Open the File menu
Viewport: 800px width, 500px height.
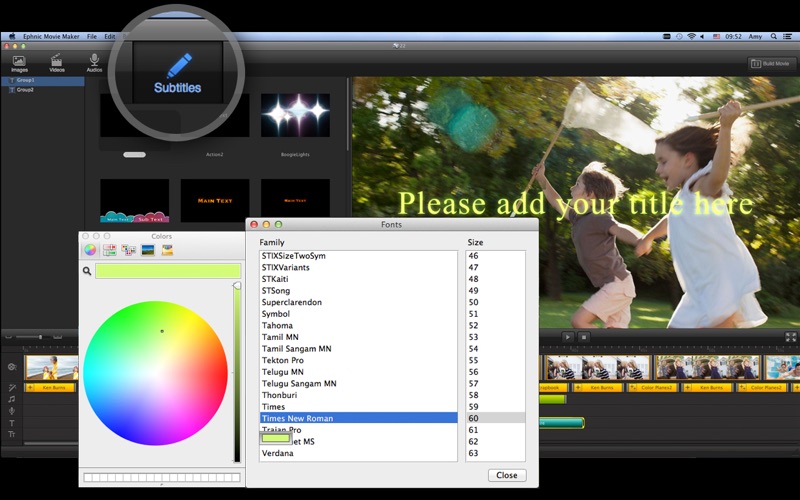pyautogui.click(x=92, y=36)
